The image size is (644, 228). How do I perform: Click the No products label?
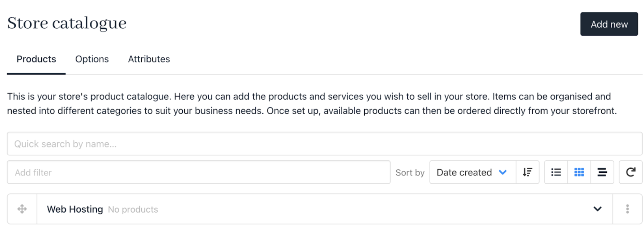click(x=133, y=210)
